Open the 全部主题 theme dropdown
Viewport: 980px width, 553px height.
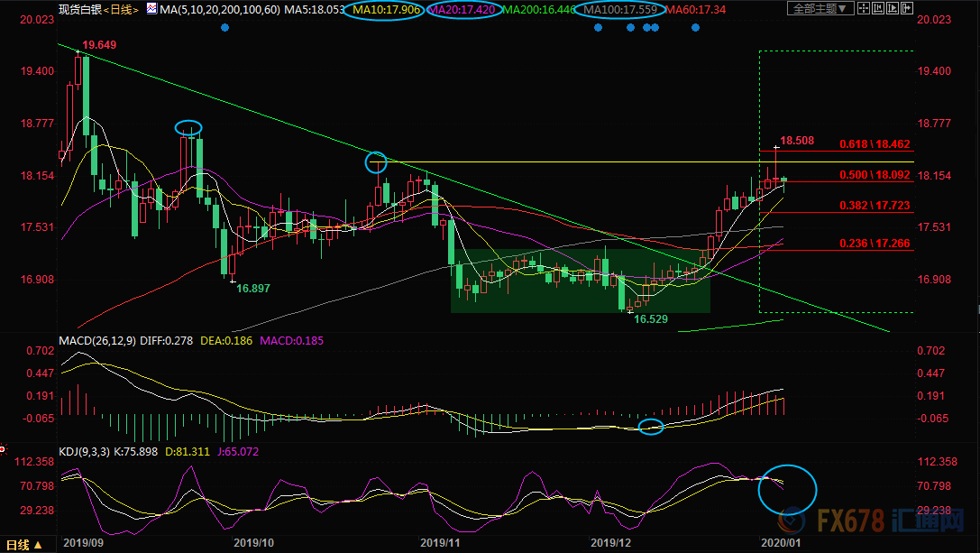pos(820,9)
